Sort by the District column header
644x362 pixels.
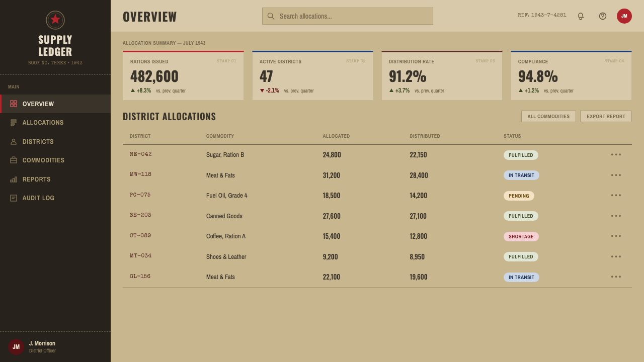click(x=140, y=136)
